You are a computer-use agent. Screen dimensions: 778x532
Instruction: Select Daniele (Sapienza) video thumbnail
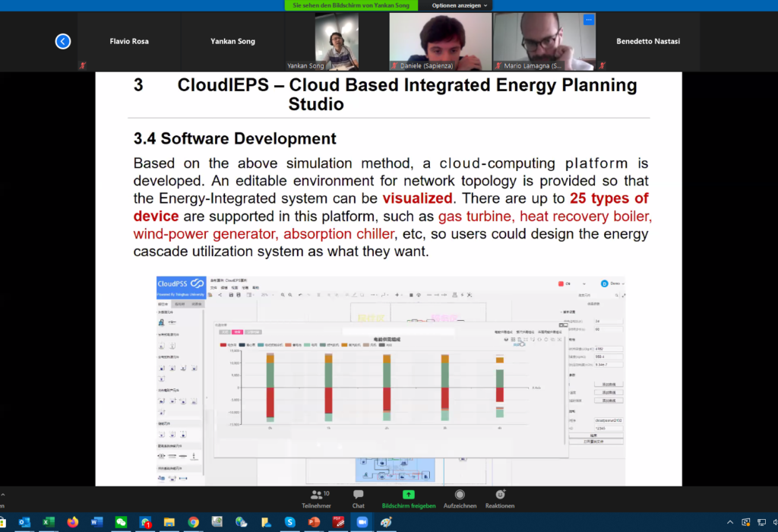439,42
